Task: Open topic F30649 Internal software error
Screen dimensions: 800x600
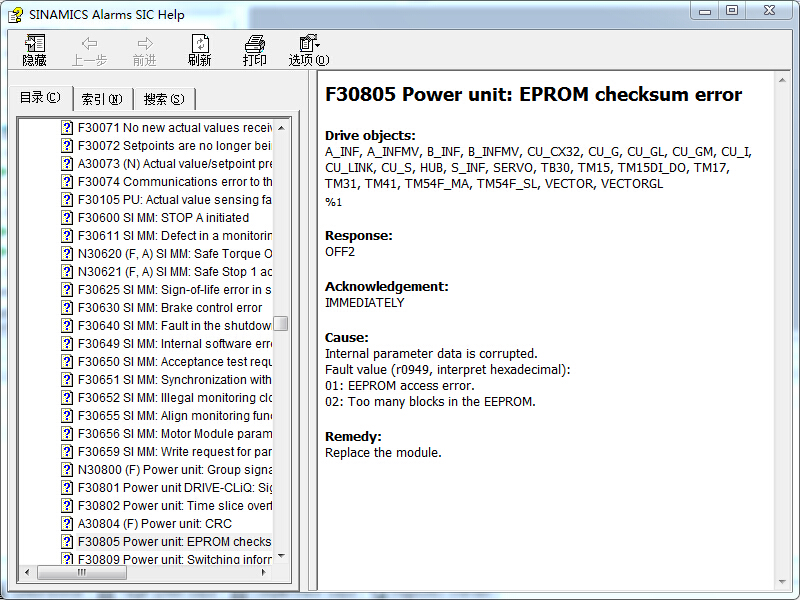Action: (x=174, y=343)
